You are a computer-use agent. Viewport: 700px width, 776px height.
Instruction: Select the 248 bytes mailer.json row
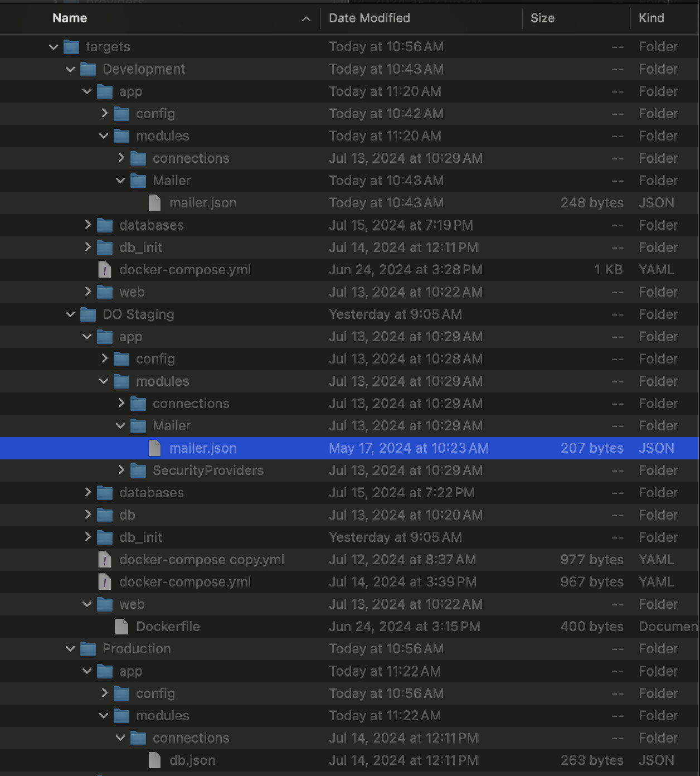203,203
